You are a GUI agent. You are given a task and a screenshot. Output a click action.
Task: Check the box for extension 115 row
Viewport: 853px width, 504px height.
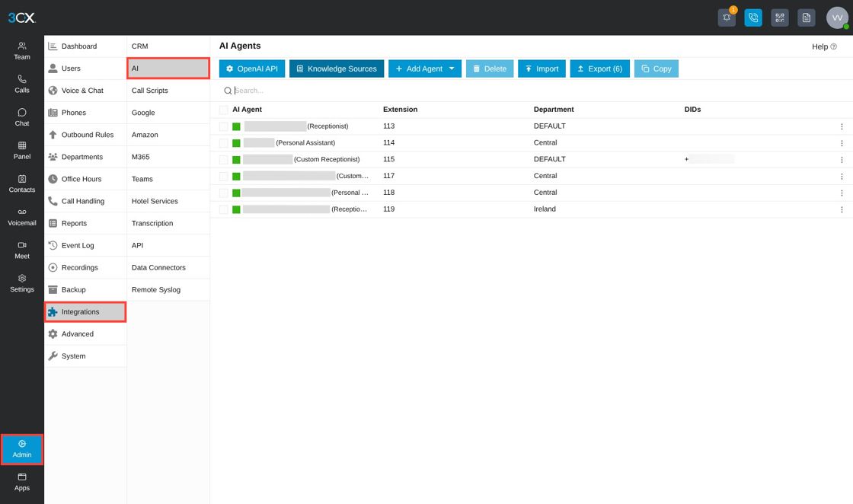coord(224,160)
